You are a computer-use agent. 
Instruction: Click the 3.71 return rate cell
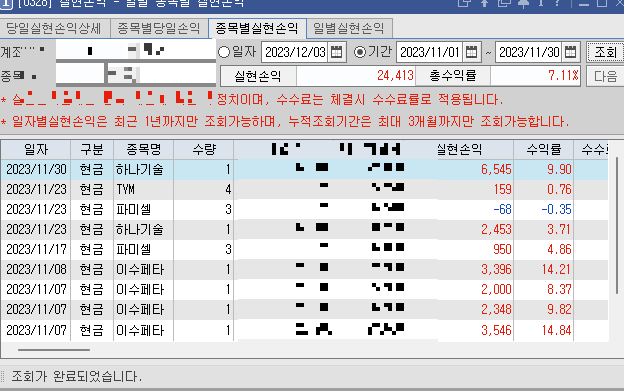pyautogui.click(x=544, y=230)
